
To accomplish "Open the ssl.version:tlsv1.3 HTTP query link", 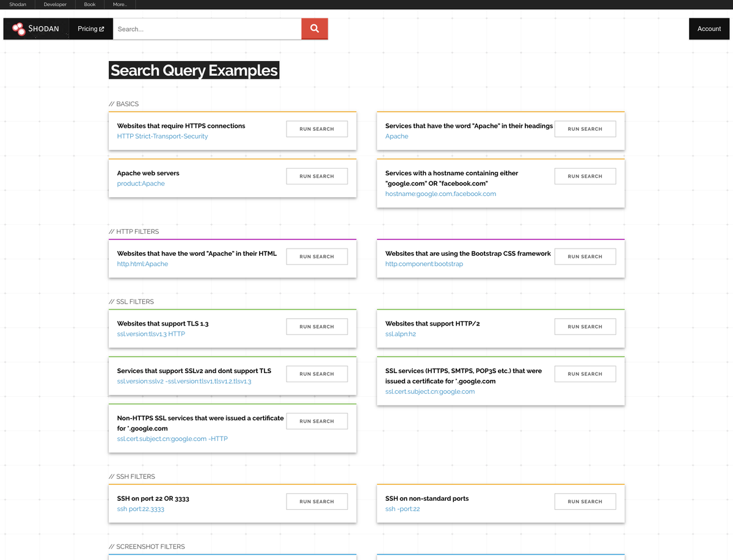I will [x=151, y=334].
